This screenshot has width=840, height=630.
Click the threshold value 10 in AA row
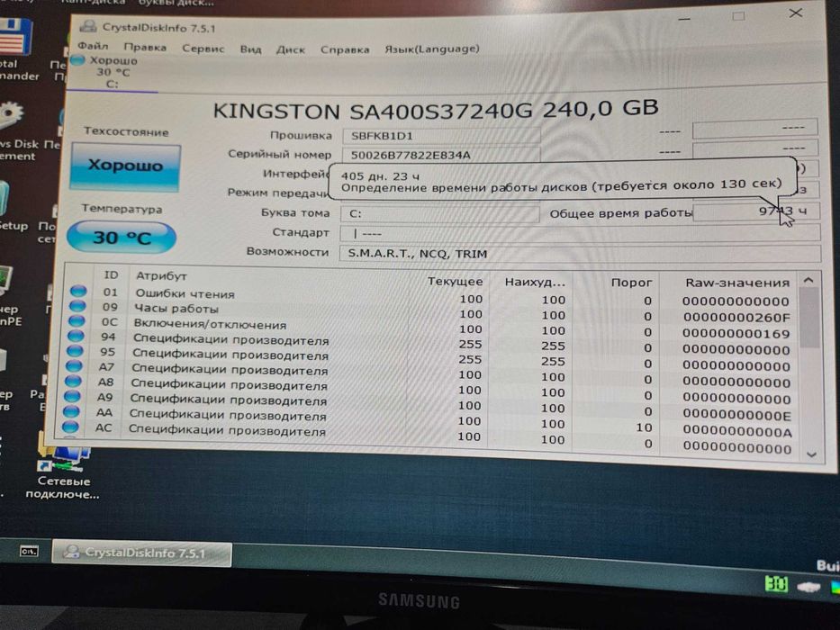(644, 427)
